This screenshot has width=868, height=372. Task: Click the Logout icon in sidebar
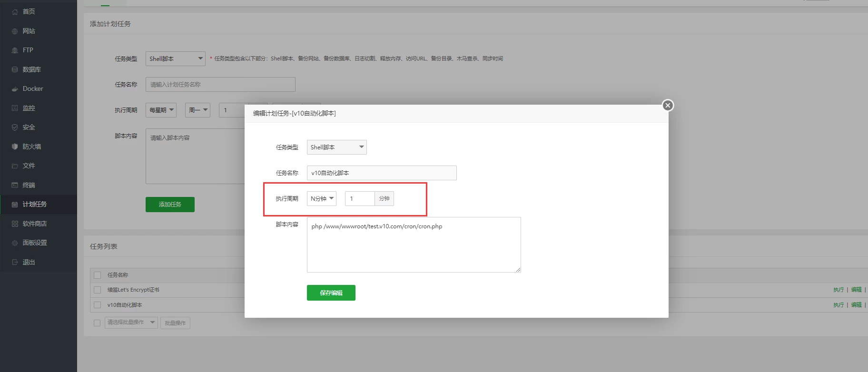click(15, 262)
